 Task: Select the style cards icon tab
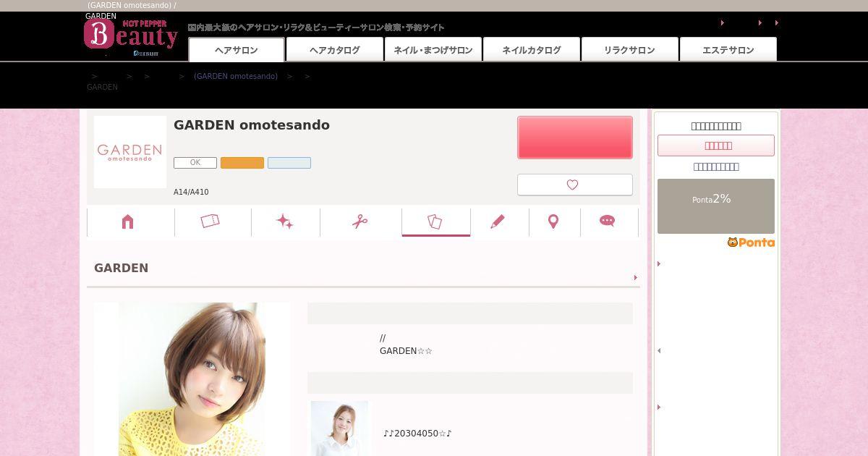click(435, 221)
